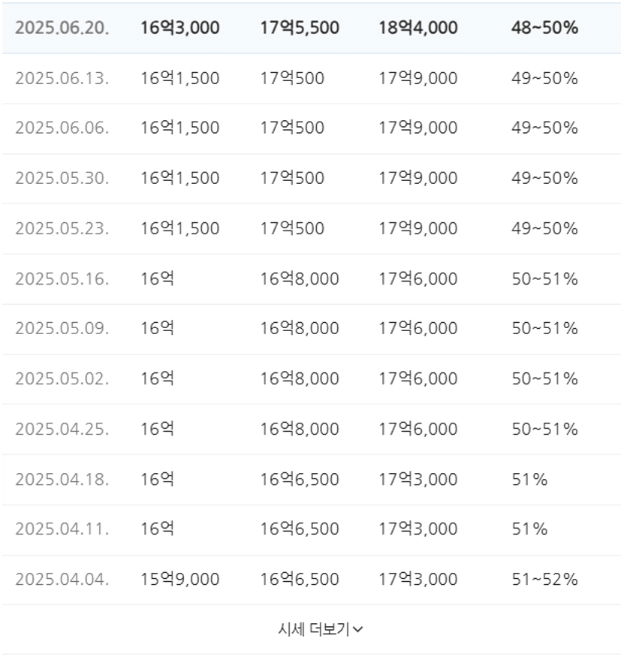The width and height of the screenshot is (621, 672).
Task: Click the 2025.06.13. date cell
Action: pos(62,78)
